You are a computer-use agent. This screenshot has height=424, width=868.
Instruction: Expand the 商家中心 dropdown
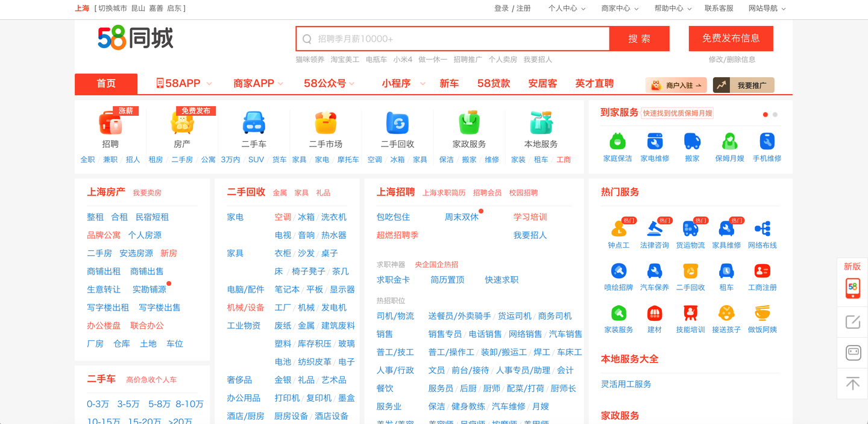(x=620, y=8)
